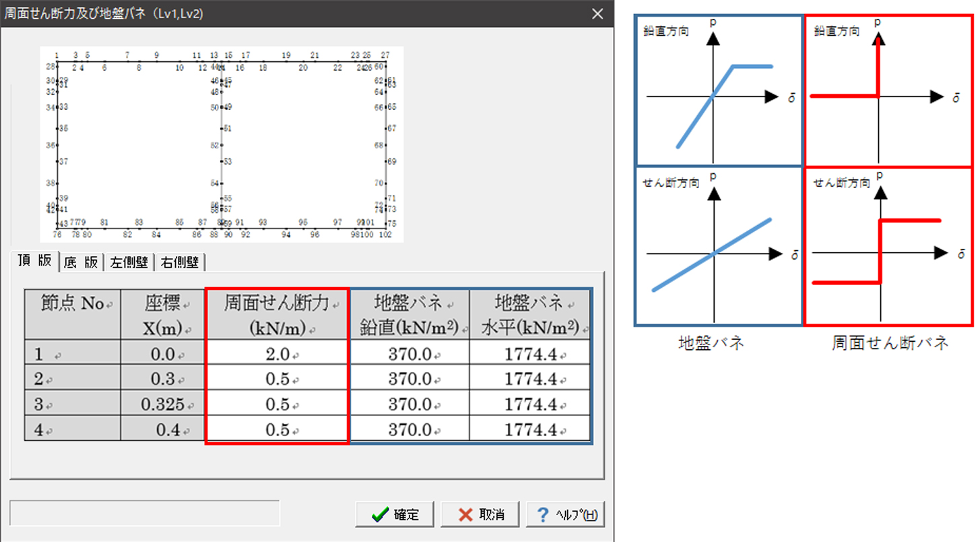Click node number cell 4
Image resolution: width=980 pixels, height=542 pixels.
coord(73,429)
